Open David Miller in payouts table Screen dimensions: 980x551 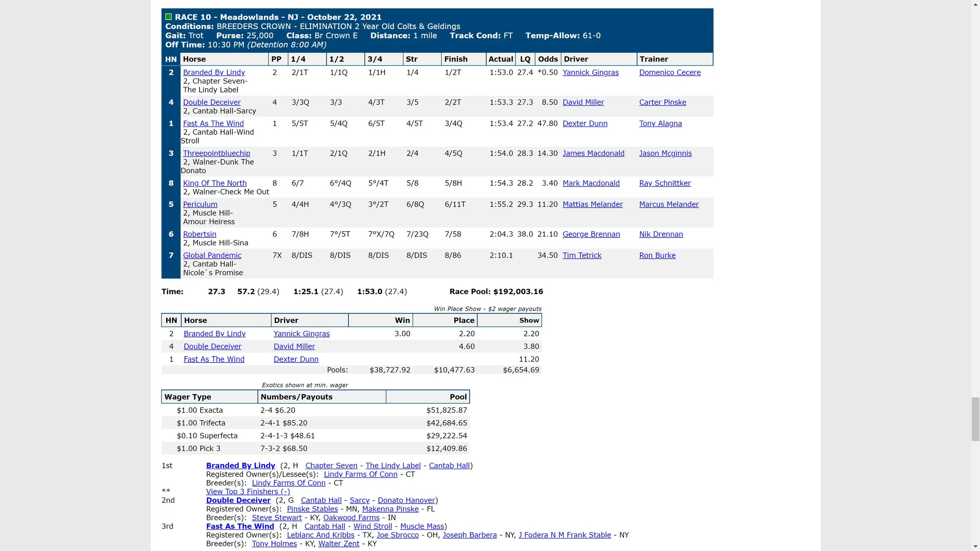(x=294, y=346)
